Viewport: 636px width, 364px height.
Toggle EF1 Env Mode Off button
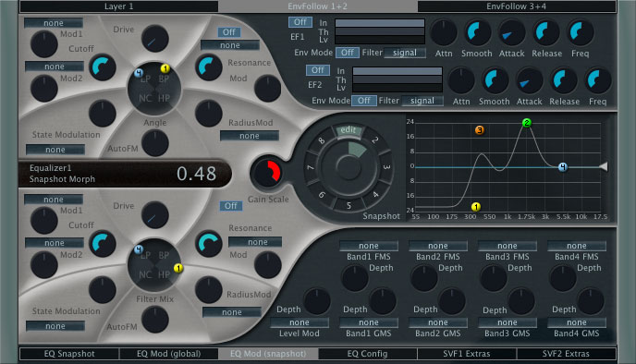[348, 53]
